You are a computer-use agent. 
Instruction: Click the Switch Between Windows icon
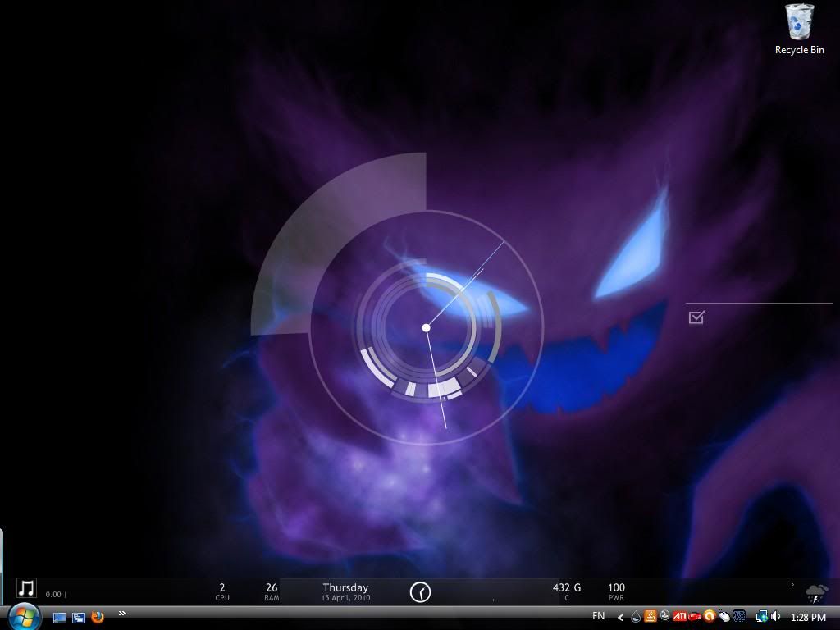pyautogui.click(x=79, y=618)
